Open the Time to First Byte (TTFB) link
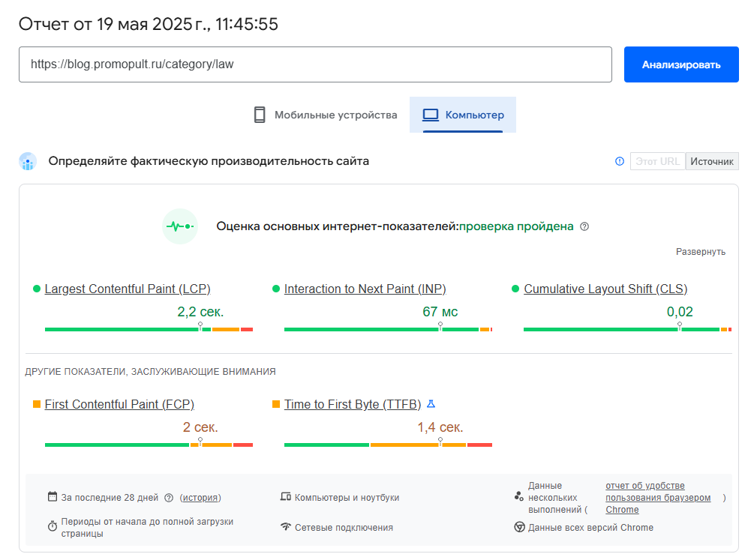The height and width of the screenshot is (560, 754). tap(353, 404)
